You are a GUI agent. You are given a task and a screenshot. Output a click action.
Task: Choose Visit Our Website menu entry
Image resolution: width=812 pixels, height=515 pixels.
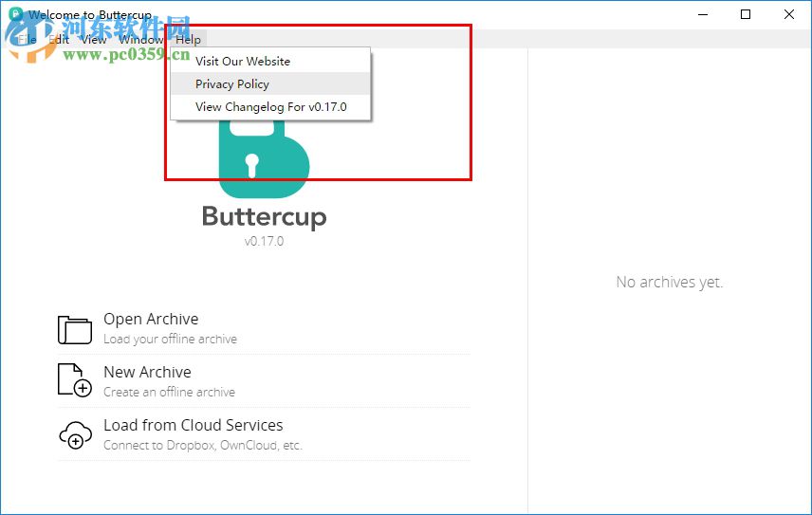[270, 61]
